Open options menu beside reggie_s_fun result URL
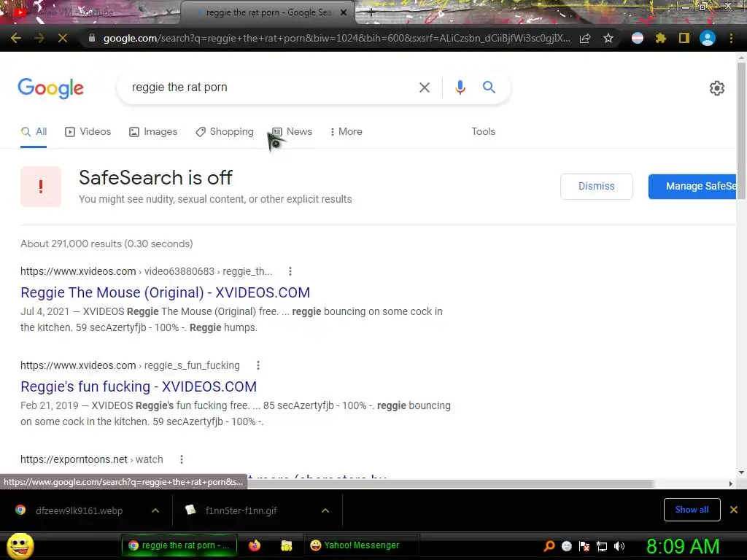 click(258, 366)
